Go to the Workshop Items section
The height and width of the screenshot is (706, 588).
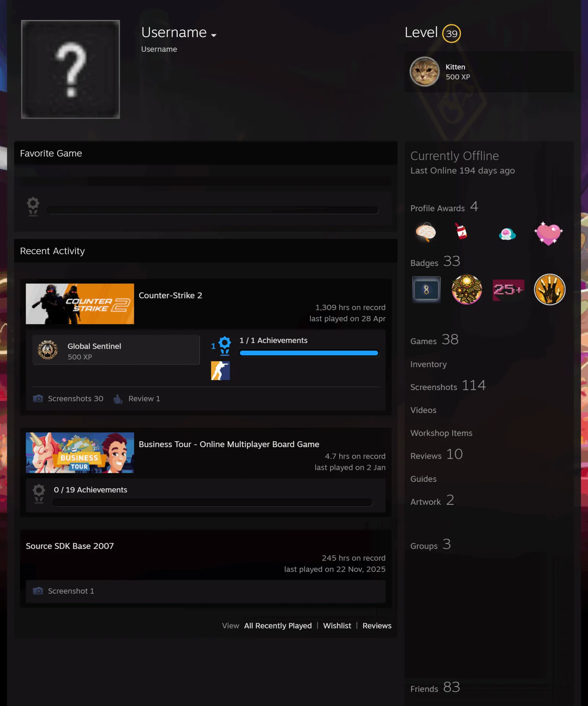pos(441,433)
